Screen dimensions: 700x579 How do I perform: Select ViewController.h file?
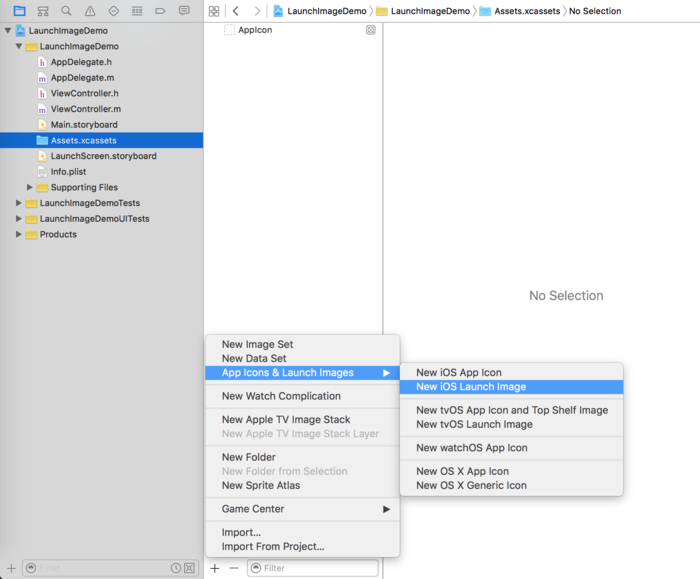click(85, 93)
